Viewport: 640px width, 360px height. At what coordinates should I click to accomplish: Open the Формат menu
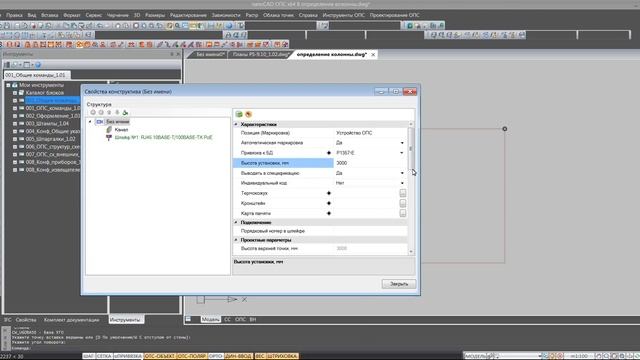coord(72,15)
